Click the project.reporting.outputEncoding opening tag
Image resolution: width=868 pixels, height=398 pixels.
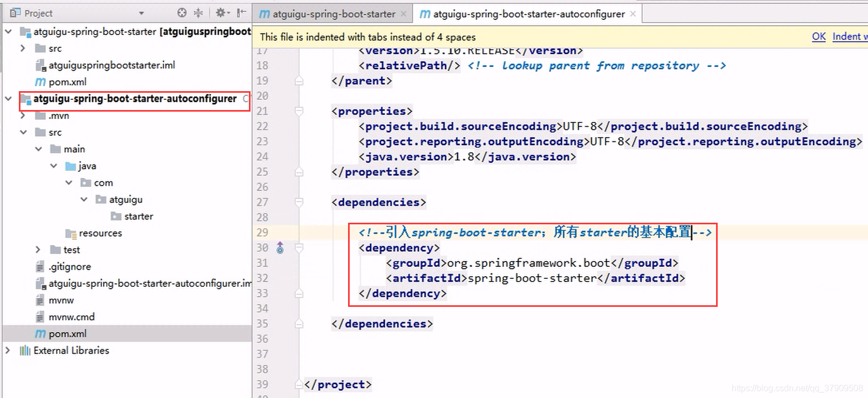474,142
